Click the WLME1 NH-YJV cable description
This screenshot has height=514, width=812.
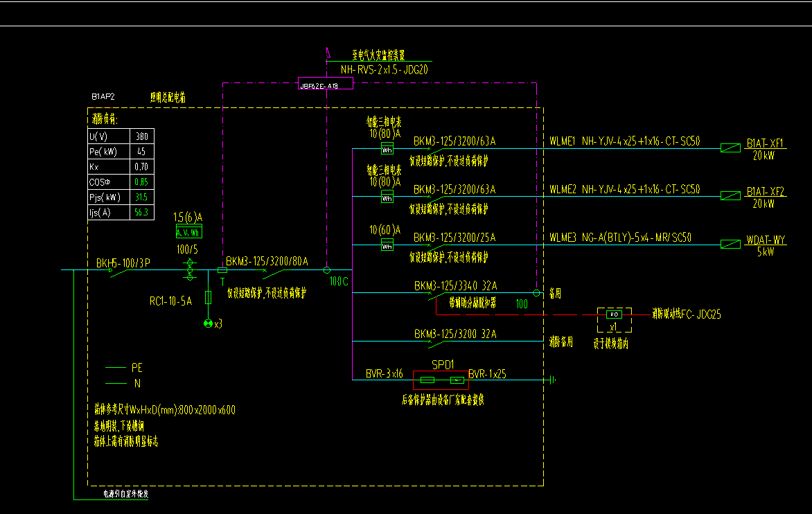(624, 141)
